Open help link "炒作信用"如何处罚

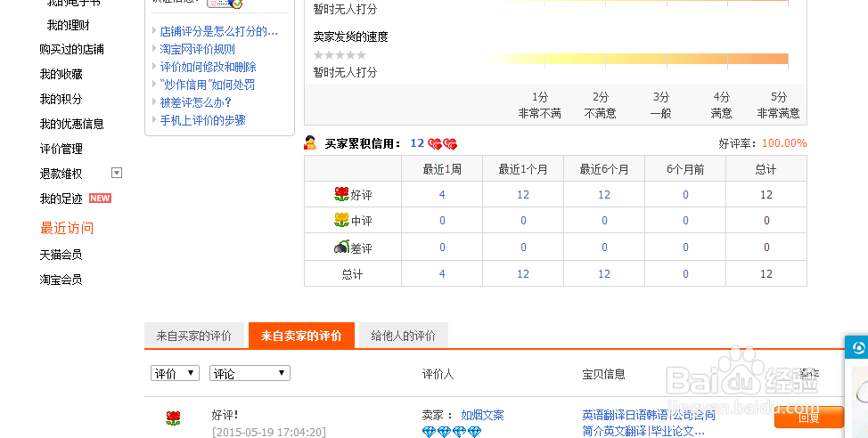208,85
